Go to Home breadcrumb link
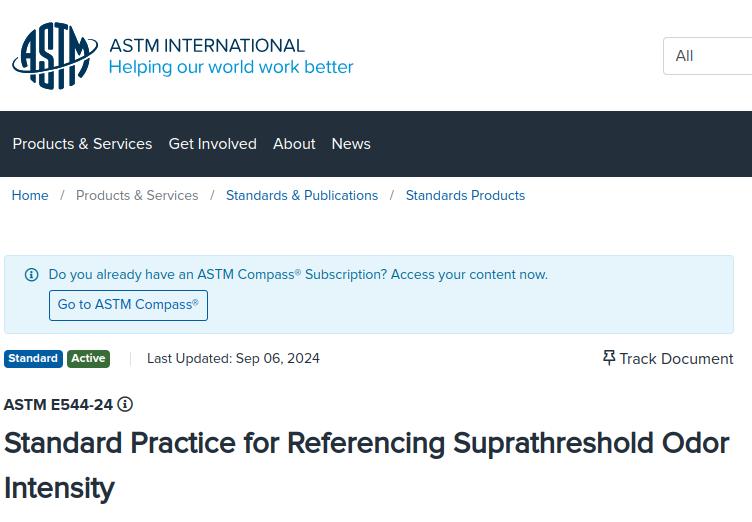 click(x=30, y=195)
